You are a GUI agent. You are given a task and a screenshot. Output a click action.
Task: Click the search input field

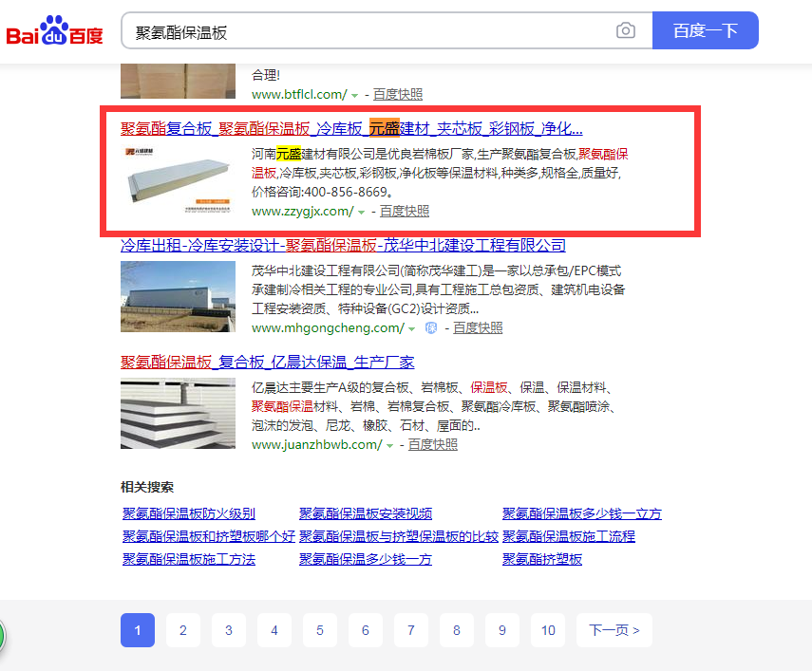tap(370, 31)
